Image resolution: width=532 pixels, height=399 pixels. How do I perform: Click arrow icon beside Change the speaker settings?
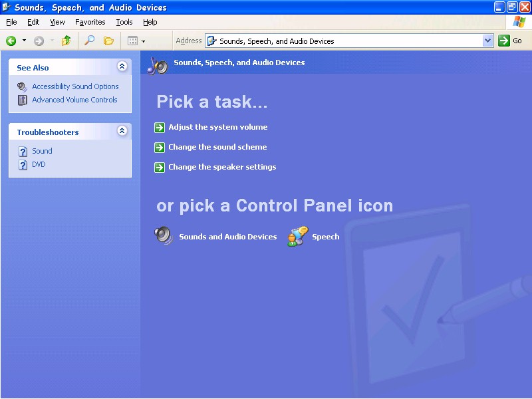[160, 168]
